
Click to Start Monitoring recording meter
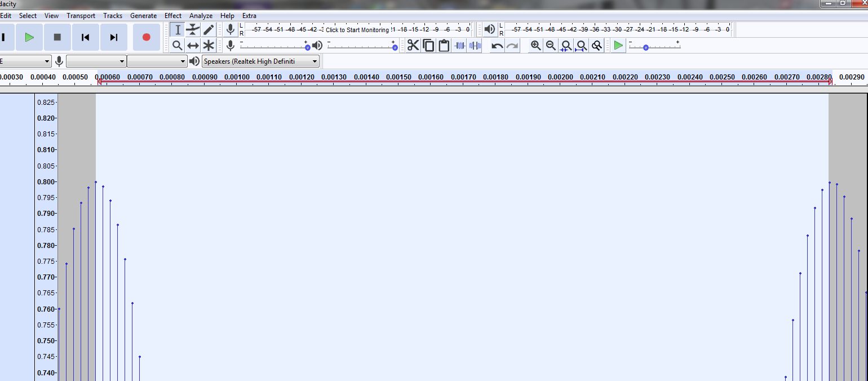(357, 30)
